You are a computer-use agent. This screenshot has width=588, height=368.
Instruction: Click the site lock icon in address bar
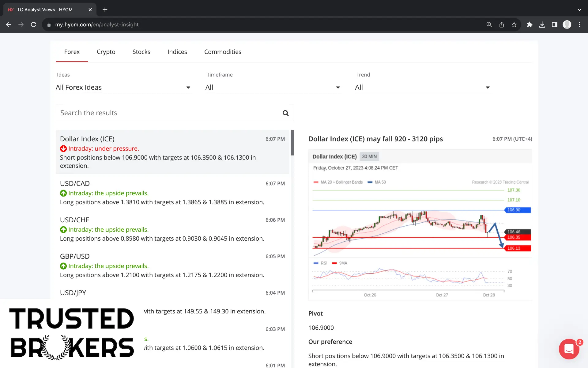[x=49, y=25]
